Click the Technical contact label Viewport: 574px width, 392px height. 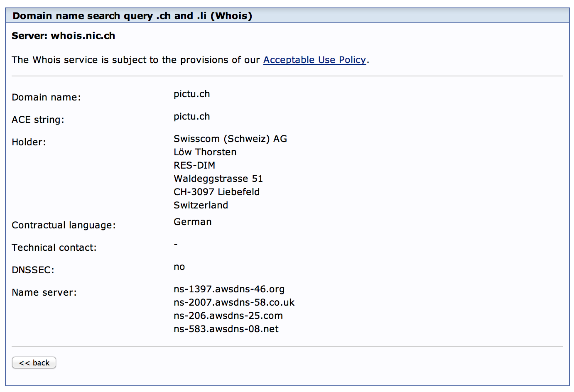[x=54, y=247]
